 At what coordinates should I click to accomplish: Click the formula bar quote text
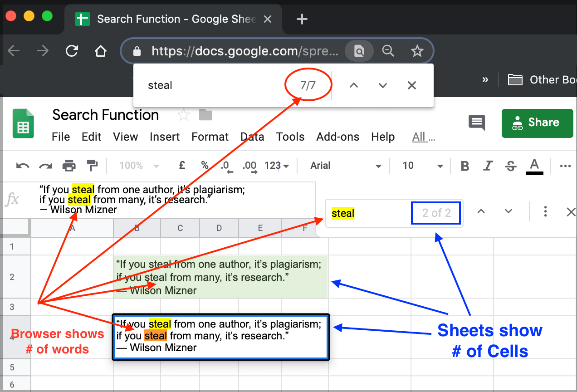(x=142, y=200)
